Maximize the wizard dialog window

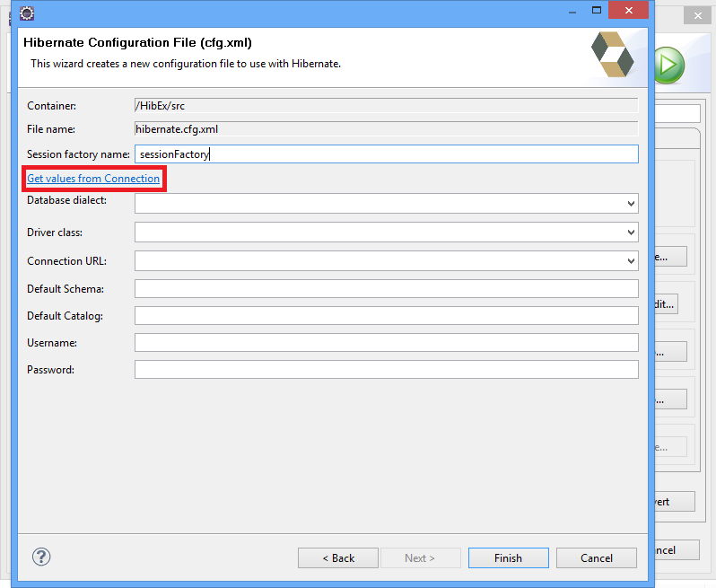597,10
